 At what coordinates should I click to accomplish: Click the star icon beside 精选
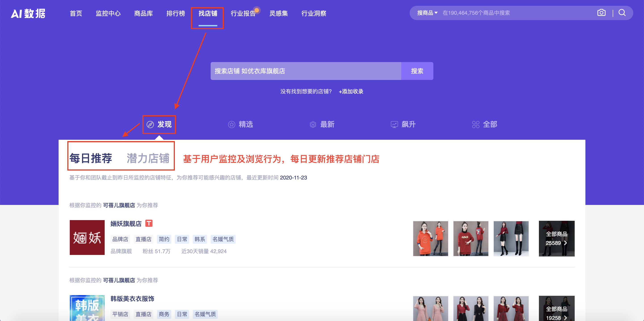[x=231, y=124]
